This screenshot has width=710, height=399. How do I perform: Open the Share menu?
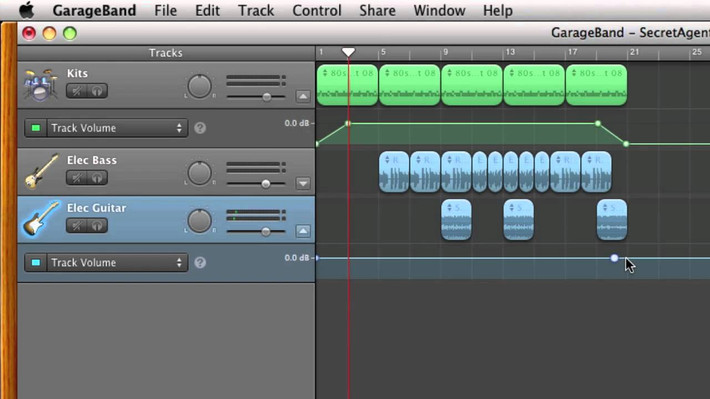tap(377, 10)
